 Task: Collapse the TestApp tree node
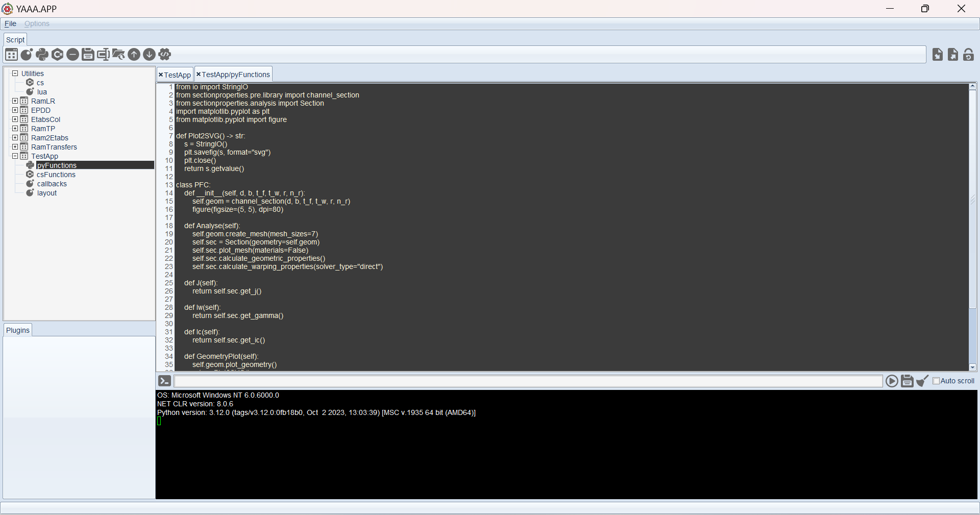coord(15,156)
